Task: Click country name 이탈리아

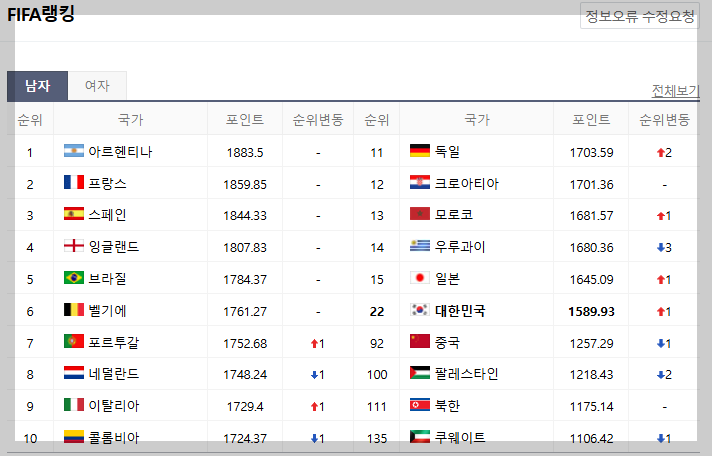Action: (x=114, y=406)
